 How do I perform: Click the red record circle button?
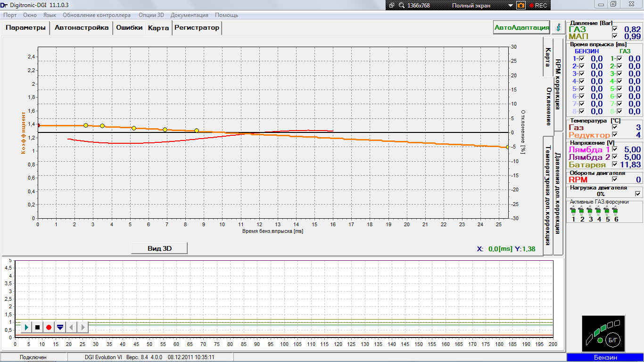[x=49, y=327]
